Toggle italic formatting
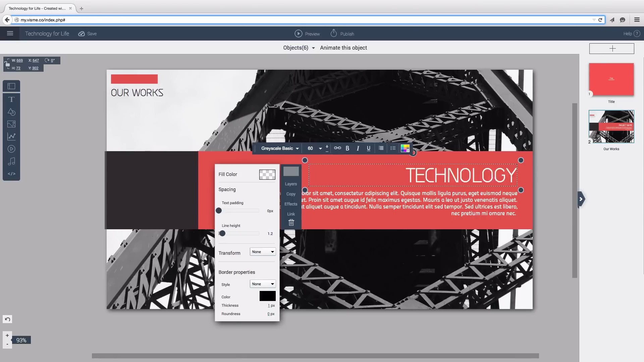This screenshot has height=362, width=644. click(x=358, y=148)
